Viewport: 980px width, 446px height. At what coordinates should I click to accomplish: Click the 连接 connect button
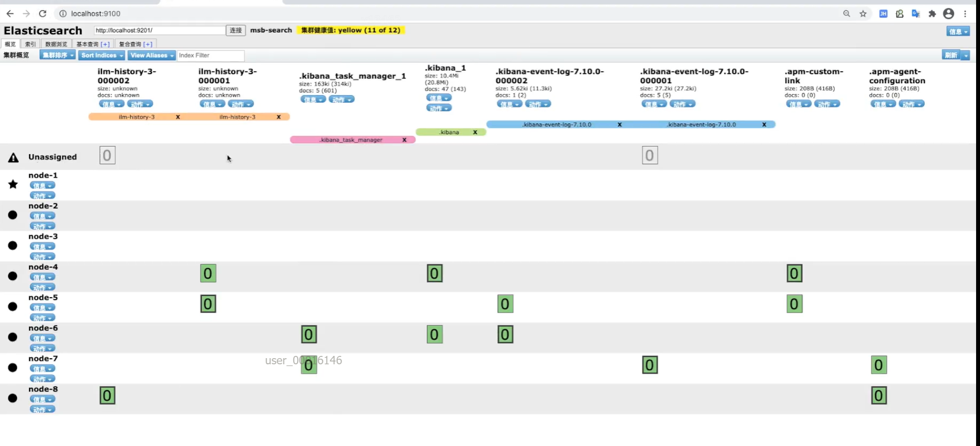[236, 30]
